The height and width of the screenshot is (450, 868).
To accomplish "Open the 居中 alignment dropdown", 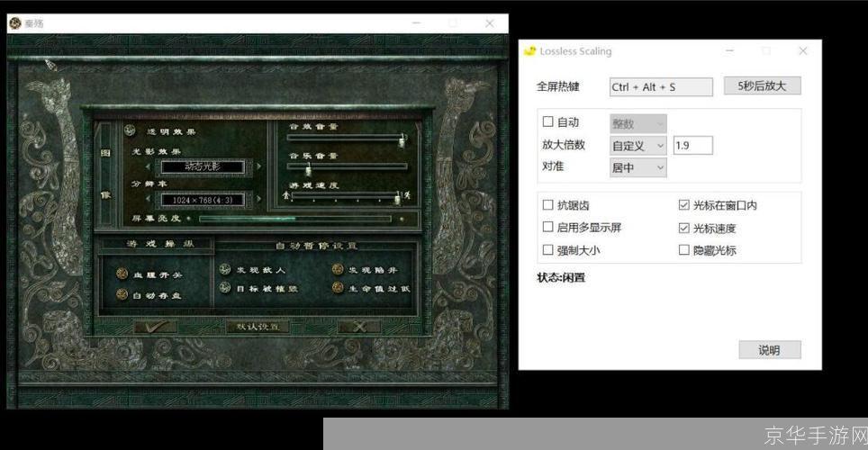I will [637, 167].
